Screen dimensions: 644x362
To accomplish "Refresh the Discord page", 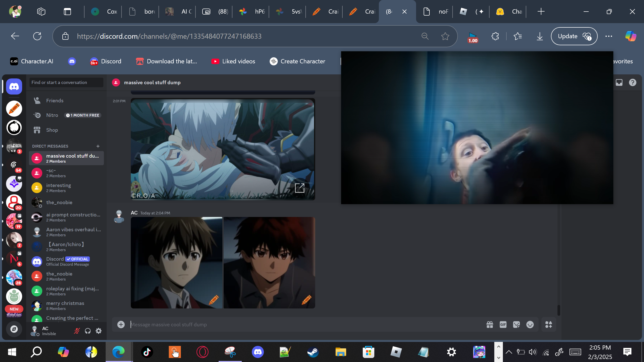I will click(x=37, y=36).
